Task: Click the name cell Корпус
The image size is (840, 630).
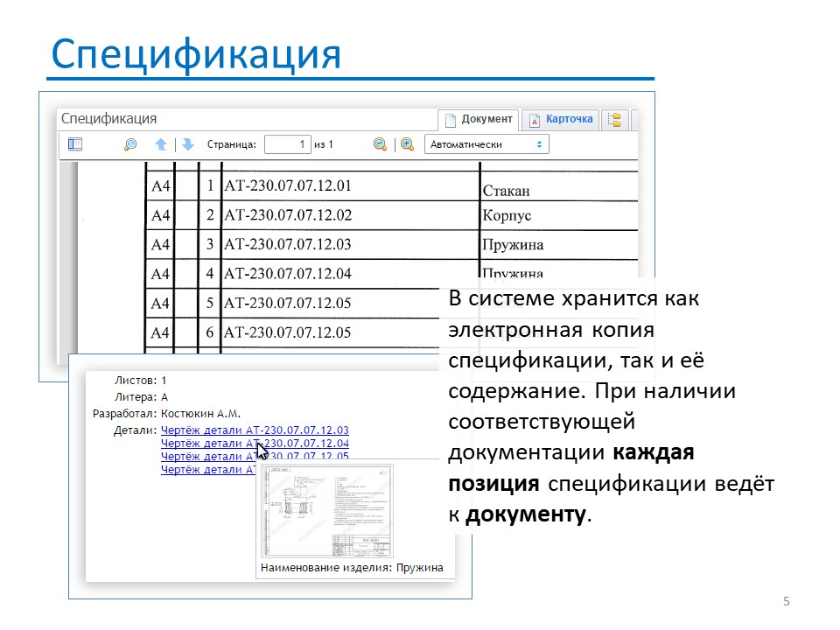Action: (x=507, y=215)
